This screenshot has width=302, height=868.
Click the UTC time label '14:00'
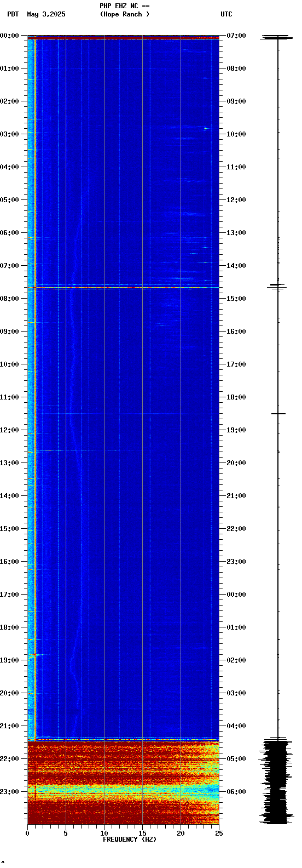(x=236, y=266)
